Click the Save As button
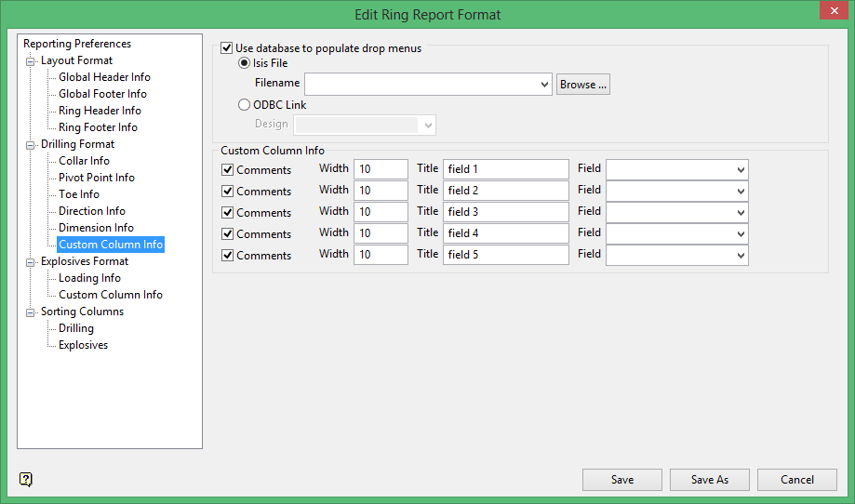This screenshot has width=855, height=504. [710, 480]
